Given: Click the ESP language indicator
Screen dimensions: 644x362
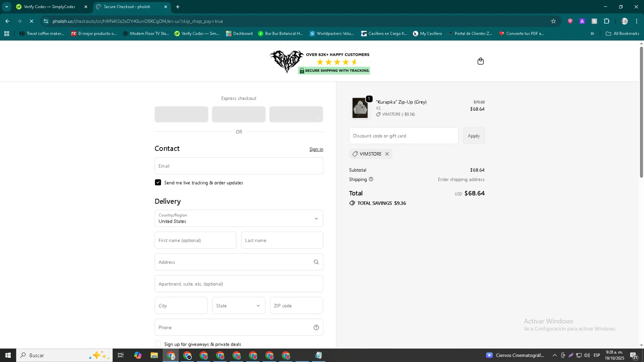Looking at the screenshot, I should pyautogui.click(x=597, y=355).
